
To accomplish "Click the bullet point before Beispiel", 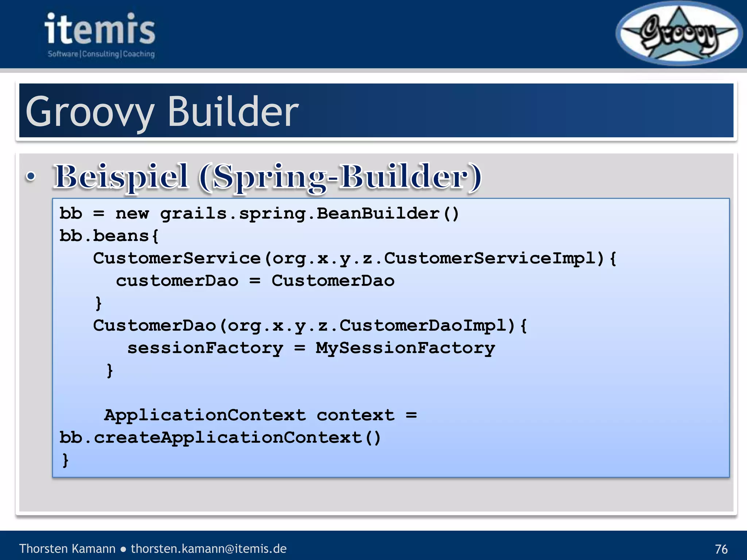I will coord(31,177).
